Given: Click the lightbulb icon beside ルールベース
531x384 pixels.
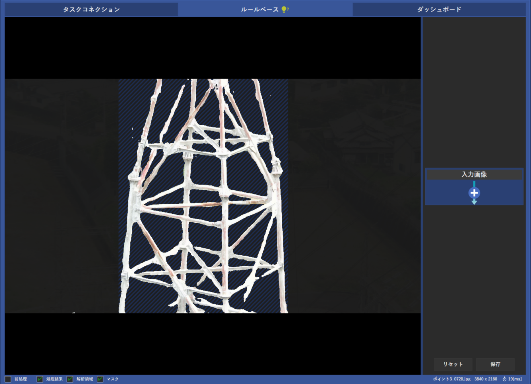Looking at the screenshot, I should 284,9.
